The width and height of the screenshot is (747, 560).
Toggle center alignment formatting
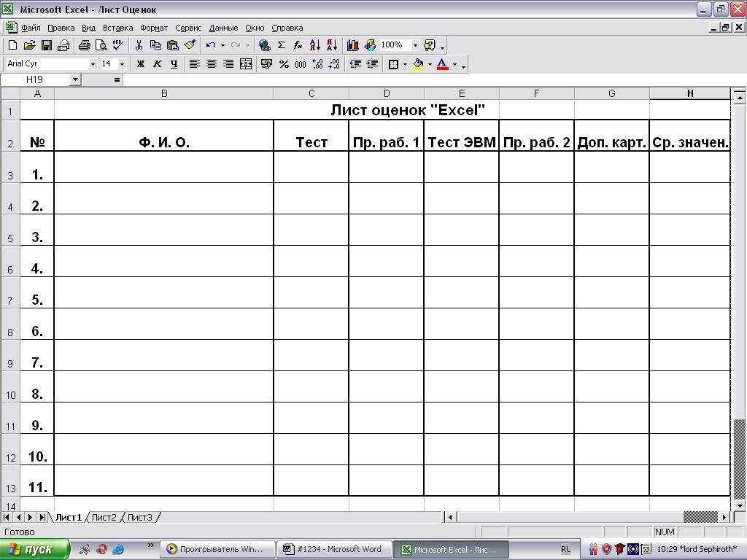click(x=212, y=64)
